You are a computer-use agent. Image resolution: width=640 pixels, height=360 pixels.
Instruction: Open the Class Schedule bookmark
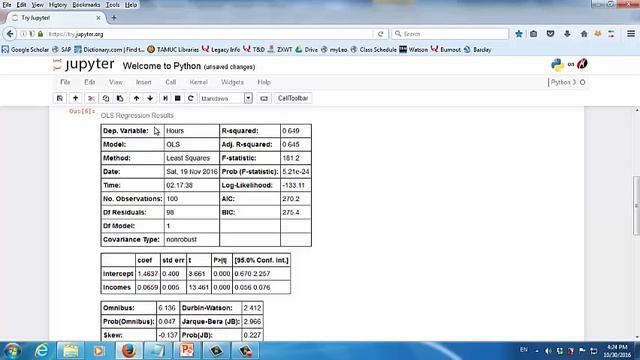pyautogui.click(x=373, y=49)
